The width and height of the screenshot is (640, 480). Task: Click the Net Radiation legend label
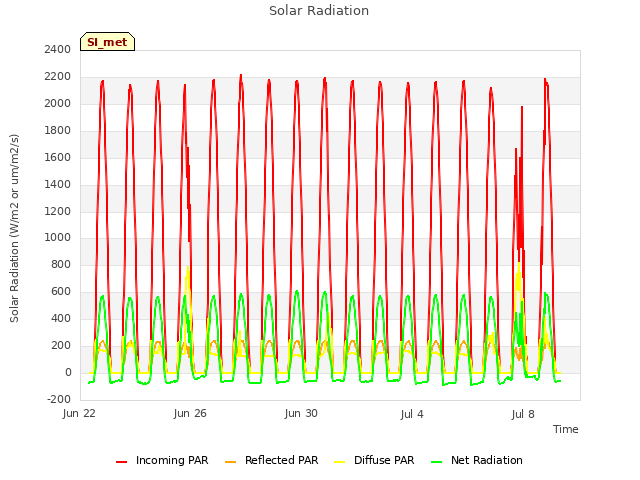487,460
